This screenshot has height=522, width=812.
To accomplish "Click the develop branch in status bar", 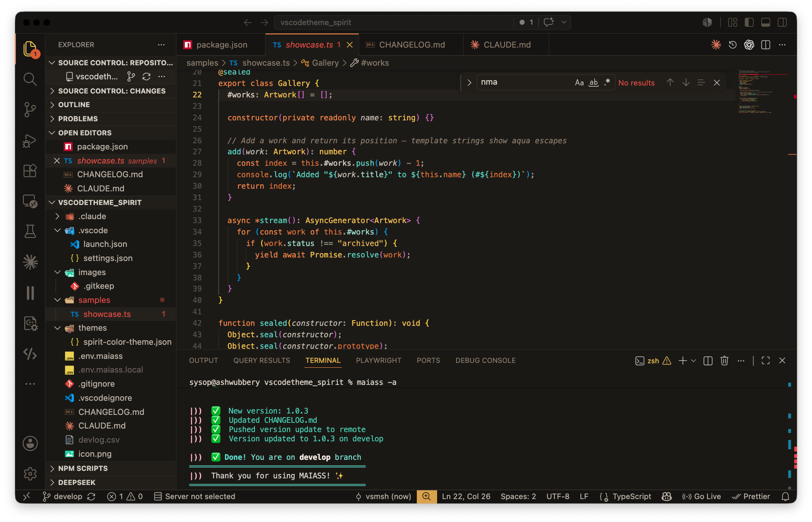I will pos(63,496).
